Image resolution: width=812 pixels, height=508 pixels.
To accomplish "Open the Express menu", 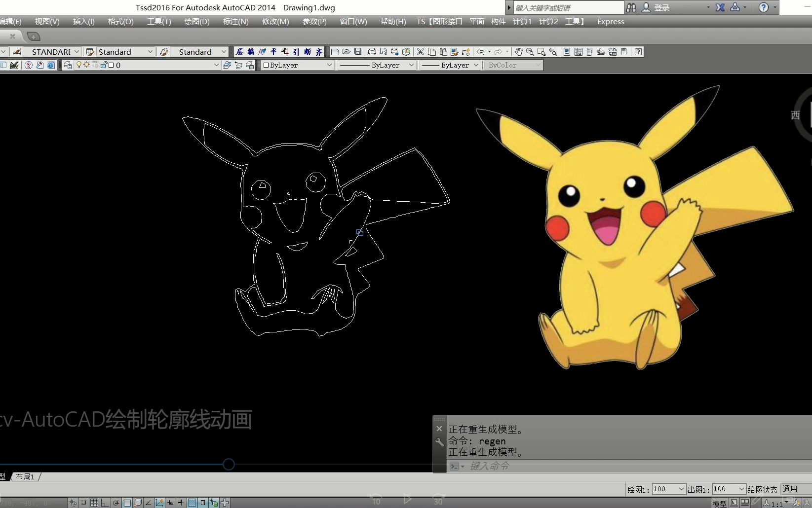I will (611, 21).
